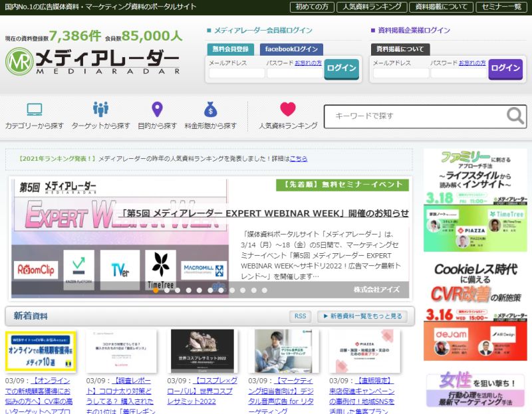Open PIAZZA 来店促進 thumbnail
Screen dimensions: 532x414
364,352
